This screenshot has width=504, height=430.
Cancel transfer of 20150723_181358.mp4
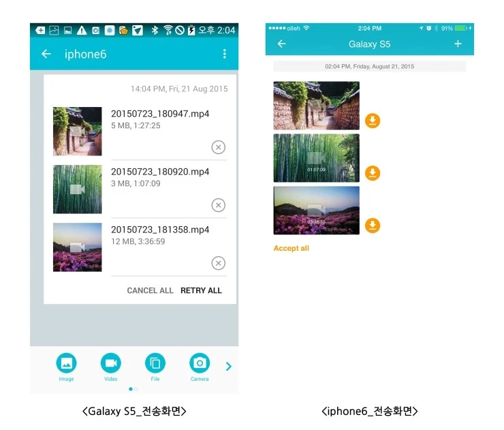(x=218, y=263)
